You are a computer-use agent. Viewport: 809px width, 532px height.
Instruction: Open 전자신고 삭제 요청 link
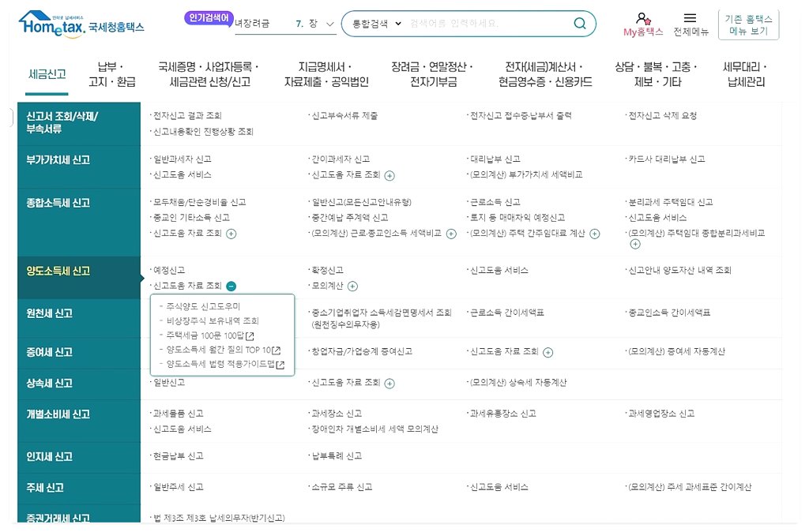663,115
